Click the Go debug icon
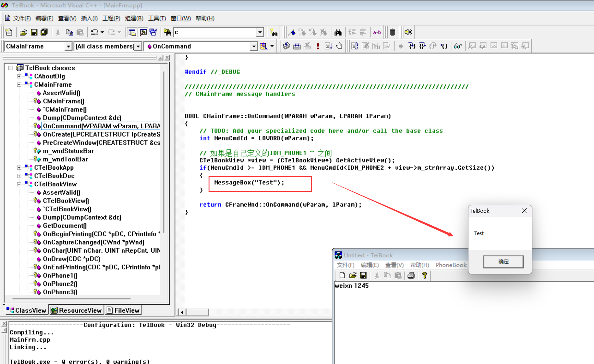The height and width of the screenshot is (364, 594). tap(328, 46)
